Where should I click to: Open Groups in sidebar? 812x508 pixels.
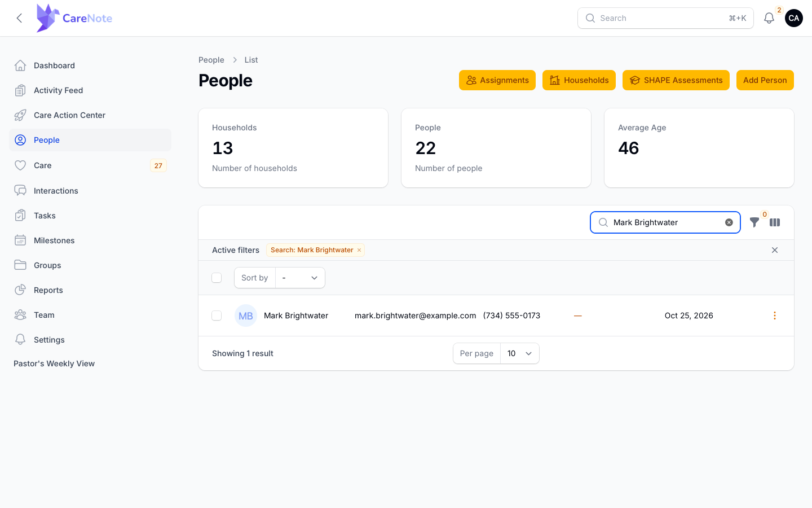pyautogui.click(x=90, y=265)
